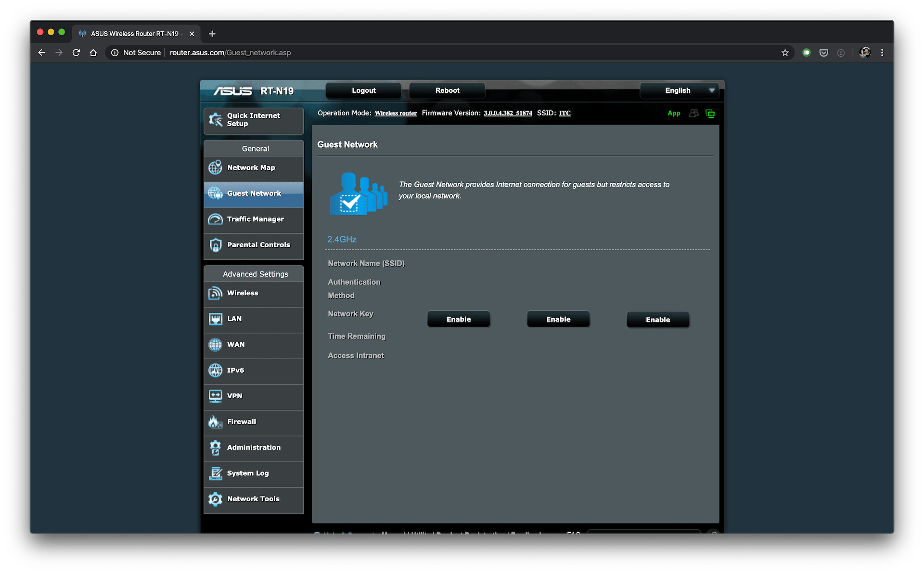
Task: Open the Wireless settings menu item
Action: [254, 293]
